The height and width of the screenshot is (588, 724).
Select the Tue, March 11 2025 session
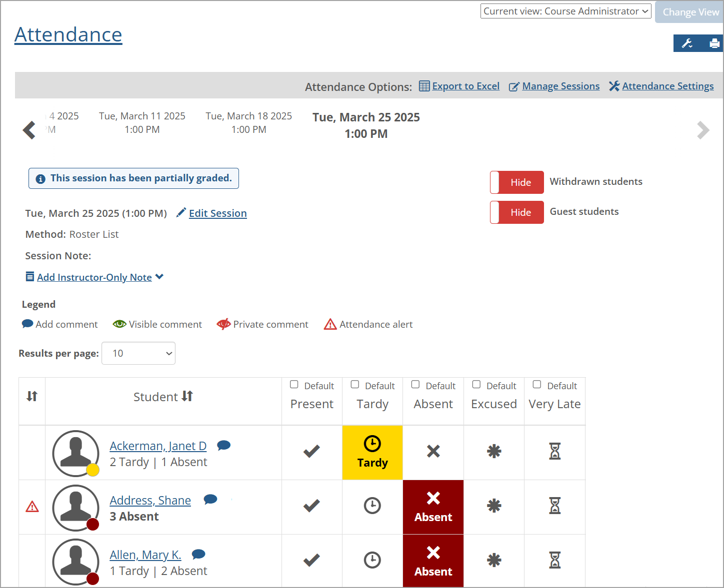(142, 123)
